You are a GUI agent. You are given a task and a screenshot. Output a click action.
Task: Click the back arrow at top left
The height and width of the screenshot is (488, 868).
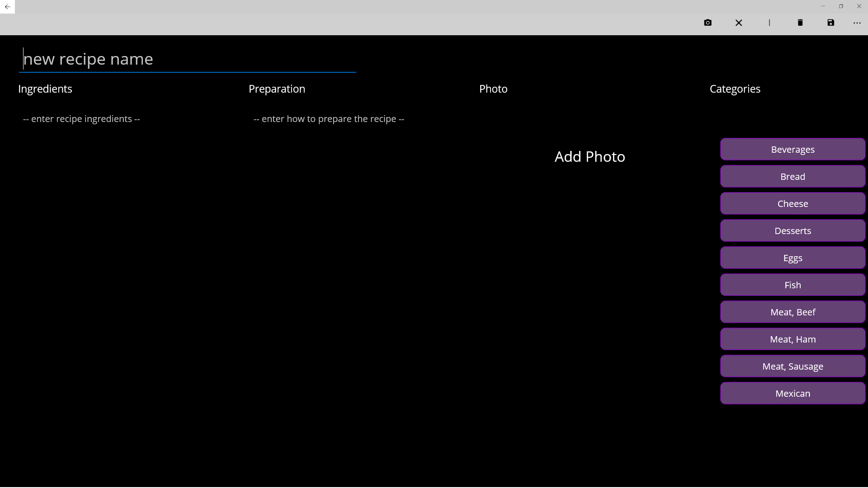7,7
